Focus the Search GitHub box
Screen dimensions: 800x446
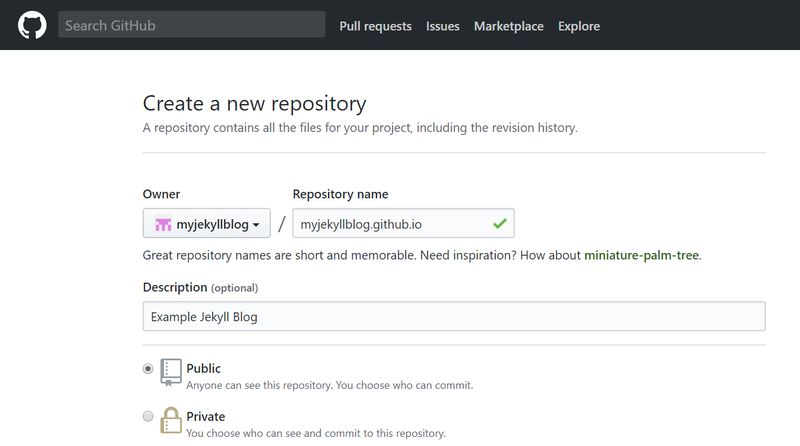click(x=192, y=24)
